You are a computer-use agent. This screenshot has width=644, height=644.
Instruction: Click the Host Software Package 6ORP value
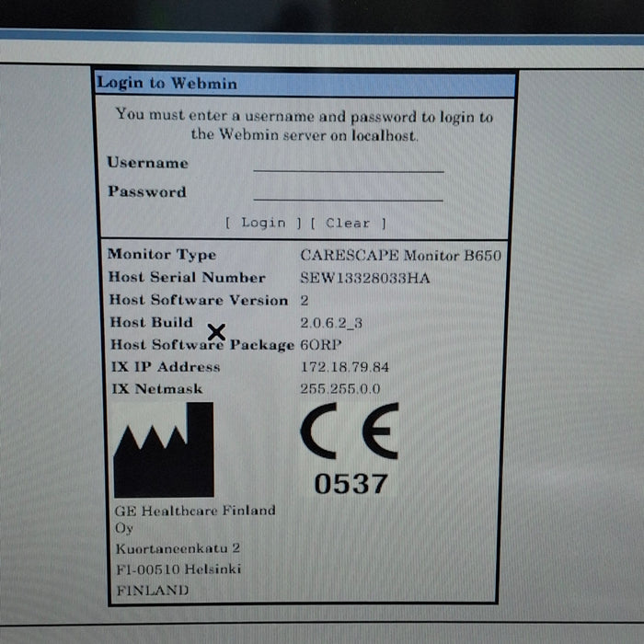point(320,345)
